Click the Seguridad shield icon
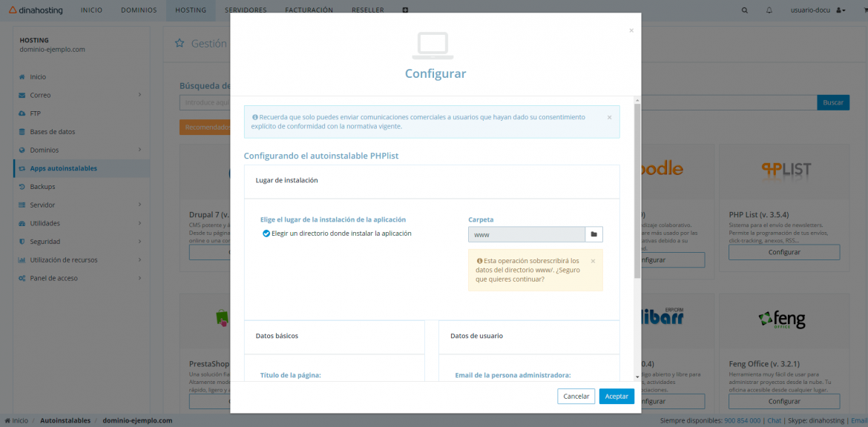Viewport: 868px width, 427px height. pos(22,241)
